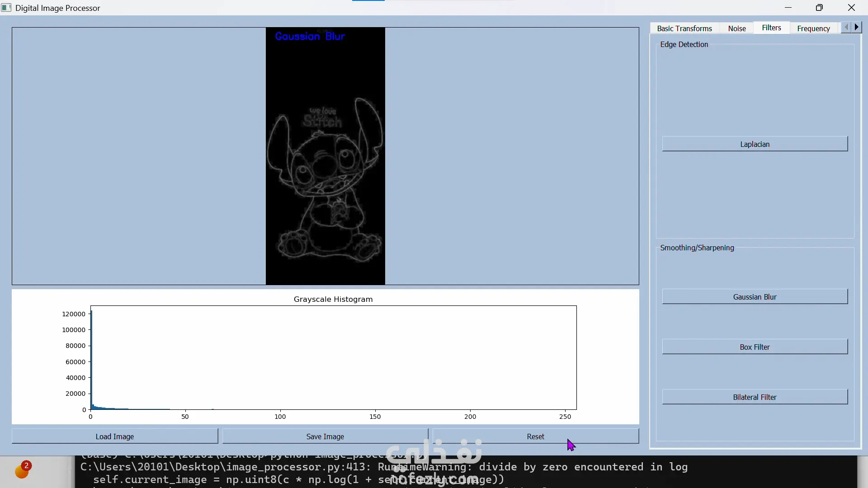
Task: Click the Load Image button
Action: click(115, 436)
